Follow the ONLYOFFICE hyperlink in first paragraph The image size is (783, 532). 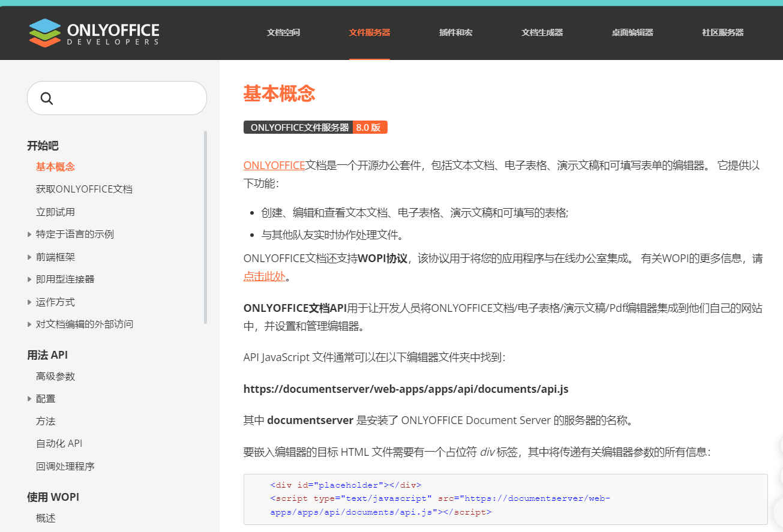click(x=274, y=166)
